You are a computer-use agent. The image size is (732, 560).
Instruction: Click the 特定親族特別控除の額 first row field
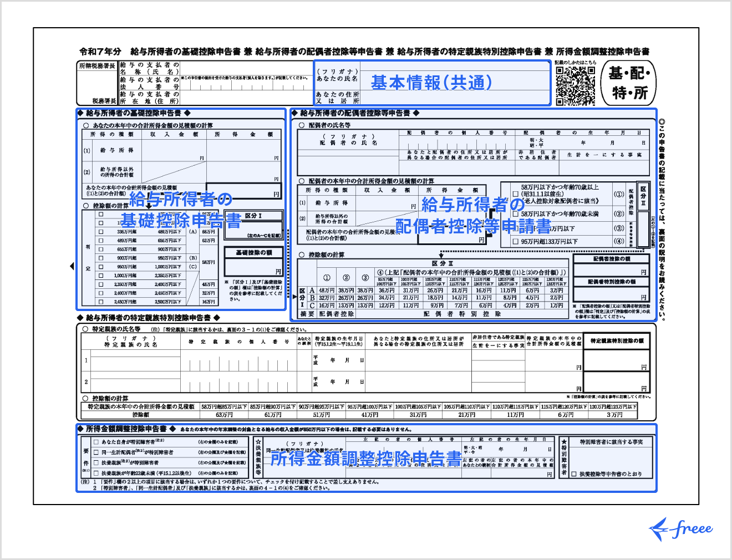pos(616,360)
